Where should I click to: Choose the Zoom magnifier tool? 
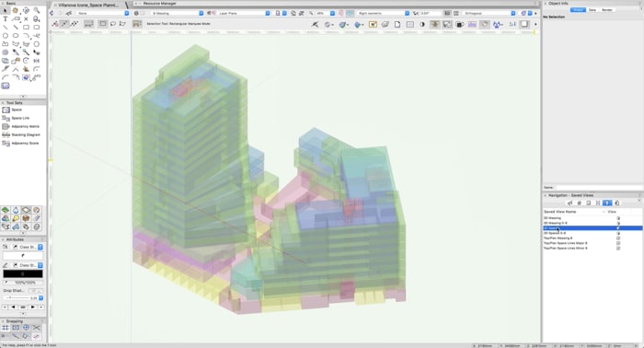click(x=37, y=10)
